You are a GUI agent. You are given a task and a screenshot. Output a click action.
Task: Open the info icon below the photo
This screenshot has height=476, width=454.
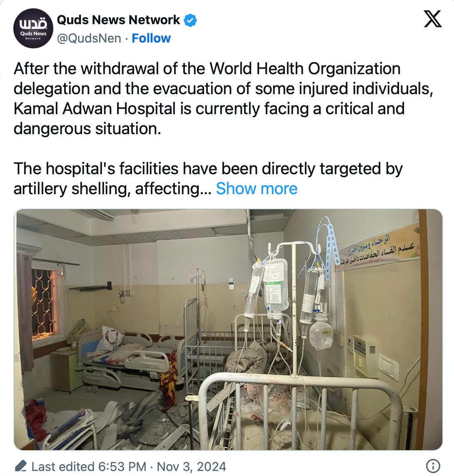433,466
